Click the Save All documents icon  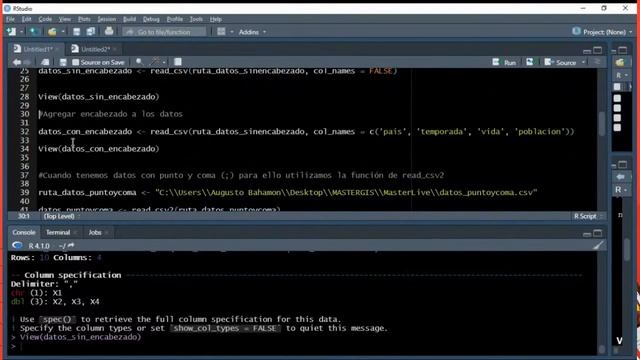click(91, 31)
